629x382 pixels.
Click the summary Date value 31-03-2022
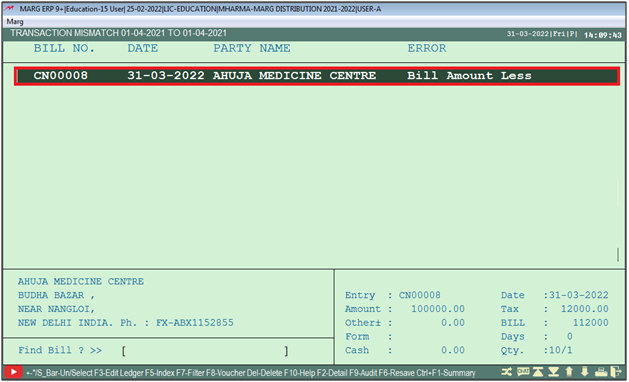pyautogui.click(x=578, y=296)
